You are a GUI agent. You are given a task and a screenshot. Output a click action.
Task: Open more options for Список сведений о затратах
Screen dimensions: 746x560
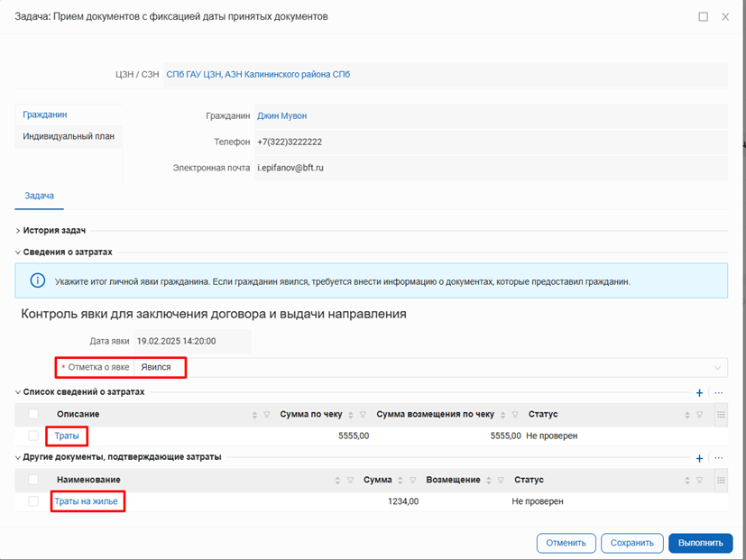coord(718,393)
